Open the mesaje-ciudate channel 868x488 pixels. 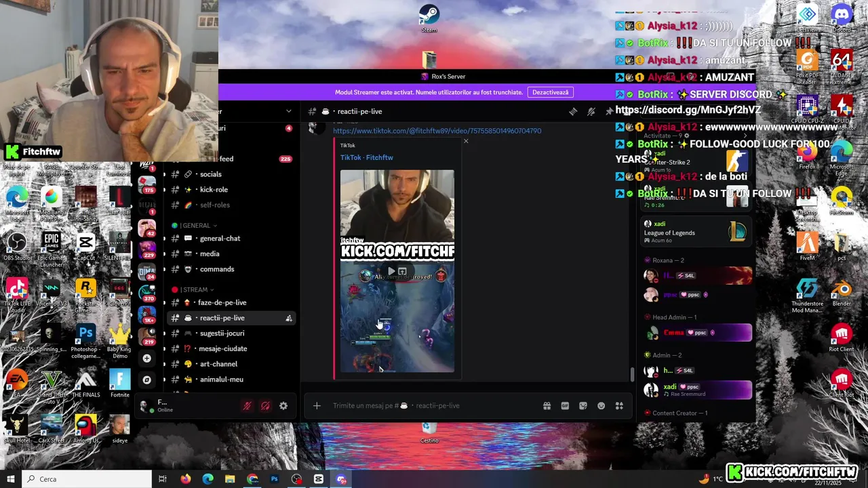click(x=231, y=348)
